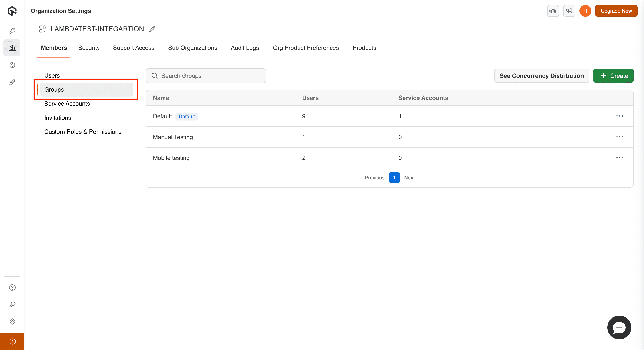Screen dimensions: 644x350
Task: Click the Create button
Action: point(613,76)
